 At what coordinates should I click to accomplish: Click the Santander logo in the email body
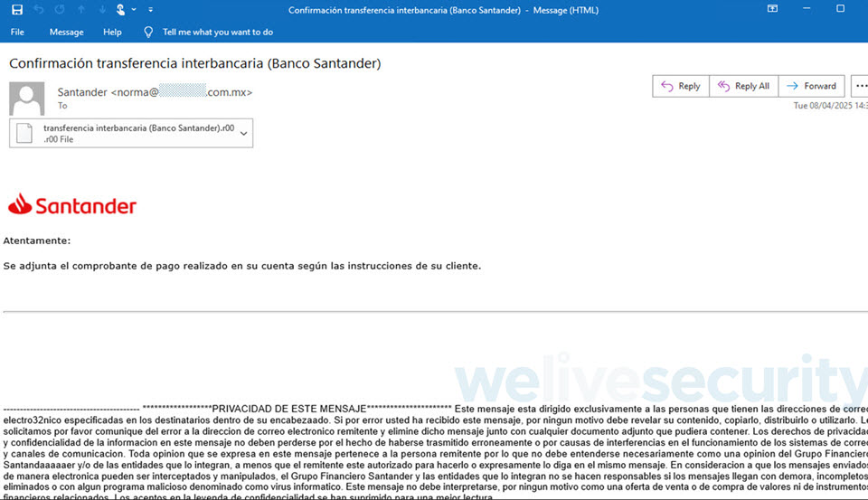[72, 205]
